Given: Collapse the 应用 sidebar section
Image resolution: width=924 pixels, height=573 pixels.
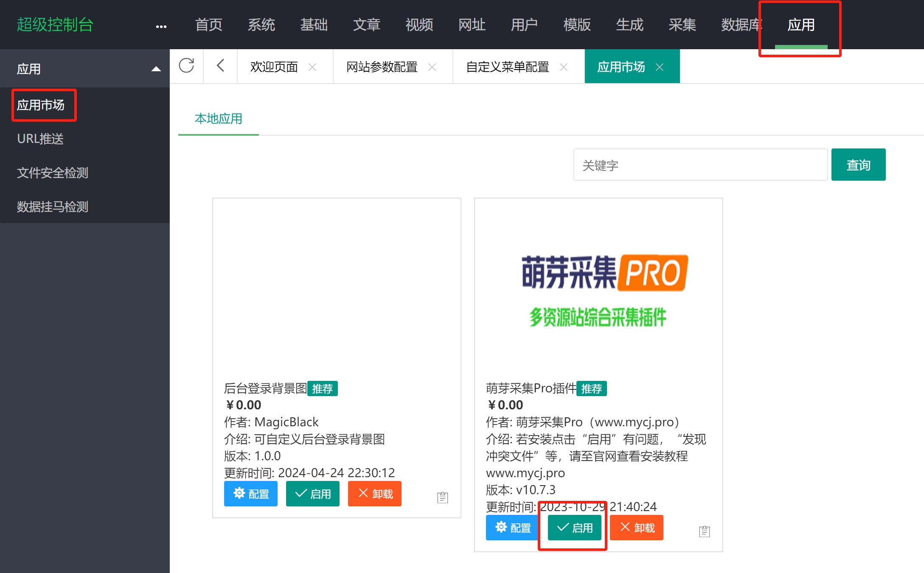Looking at the screenshot, I should (156, 69).
